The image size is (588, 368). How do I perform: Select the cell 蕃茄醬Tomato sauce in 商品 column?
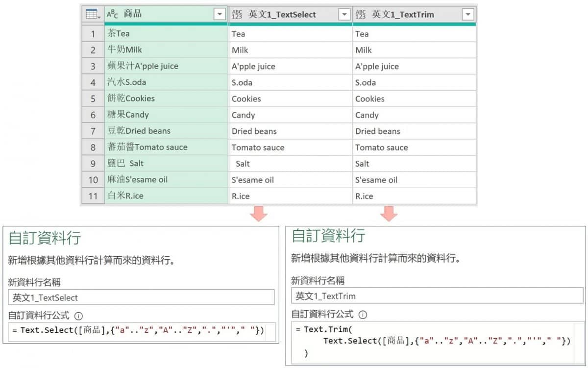[x=167, y=147]
